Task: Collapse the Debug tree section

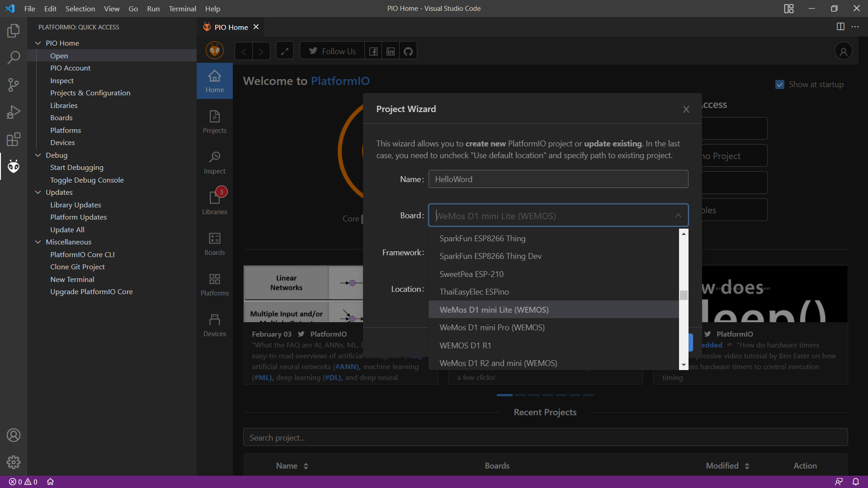Action: click(x=38, y=155)
